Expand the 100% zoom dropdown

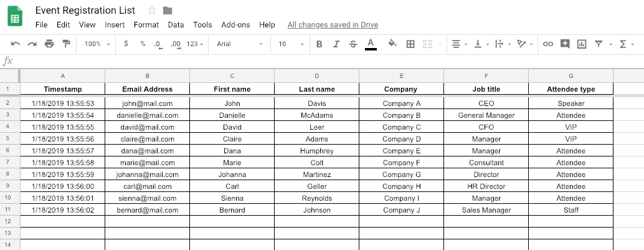97,44
